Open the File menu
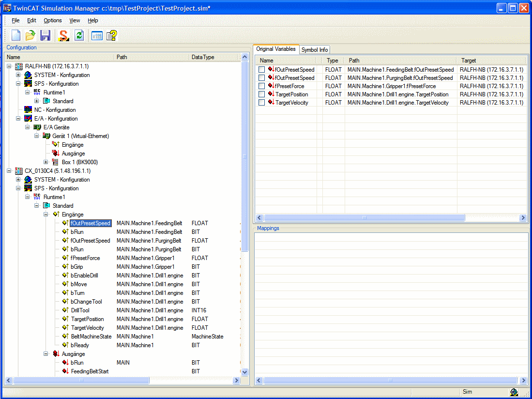Image resolution: width=532 pixels, height=399 pixels. 15,20
